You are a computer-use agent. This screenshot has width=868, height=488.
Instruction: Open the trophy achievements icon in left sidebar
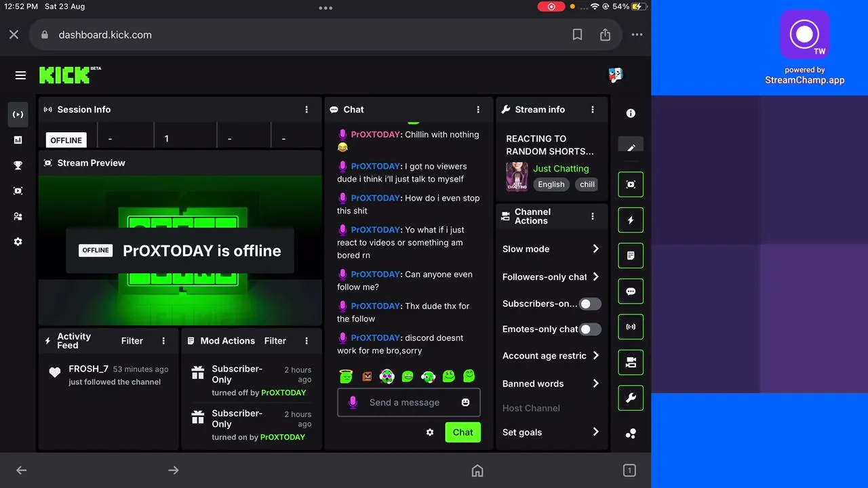coord(18,165)
